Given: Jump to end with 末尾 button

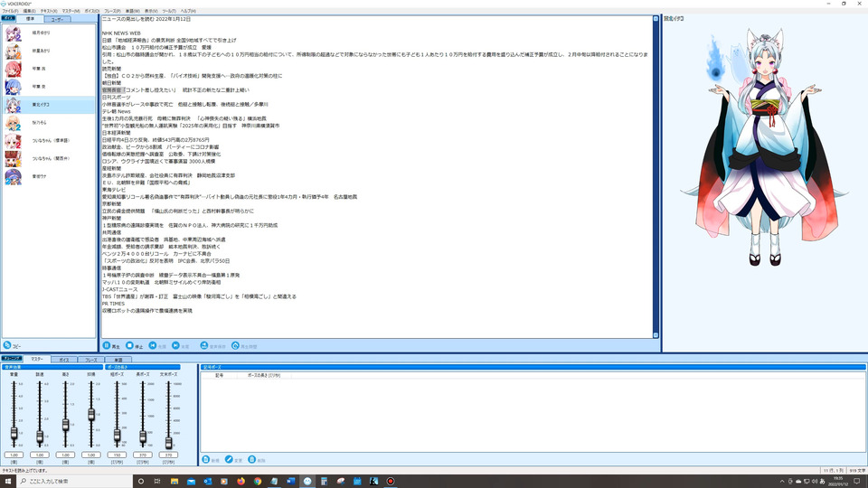Looking at the screenshot, I should point(181,346).
